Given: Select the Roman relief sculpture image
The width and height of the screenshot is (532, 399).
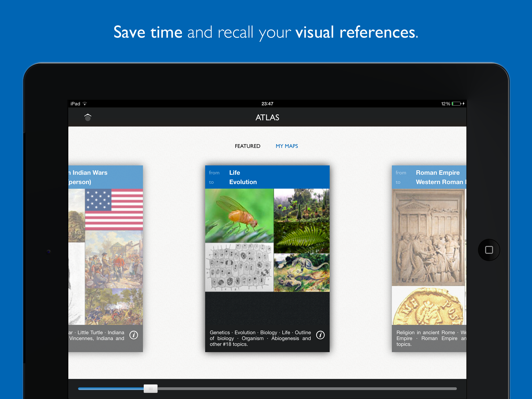Looking at the screenshot, I should pyautogui.click(x=428, y=237).
